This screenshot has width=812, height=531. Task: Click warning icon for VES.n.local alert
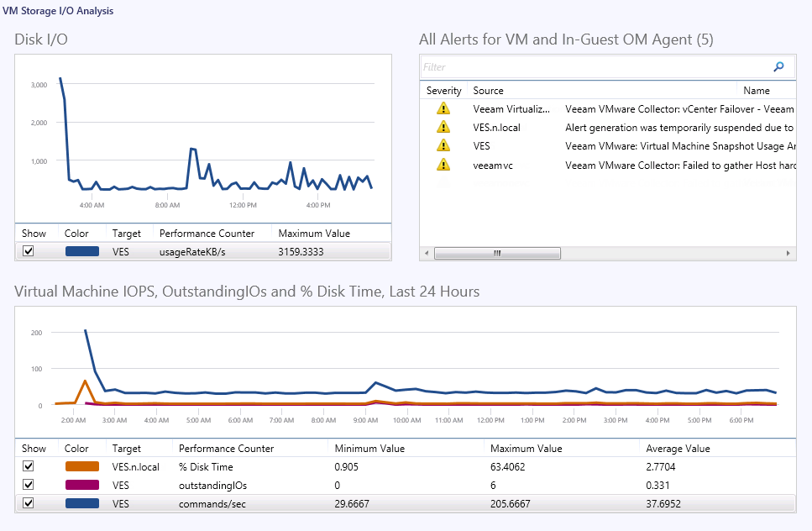coord(443,128)
